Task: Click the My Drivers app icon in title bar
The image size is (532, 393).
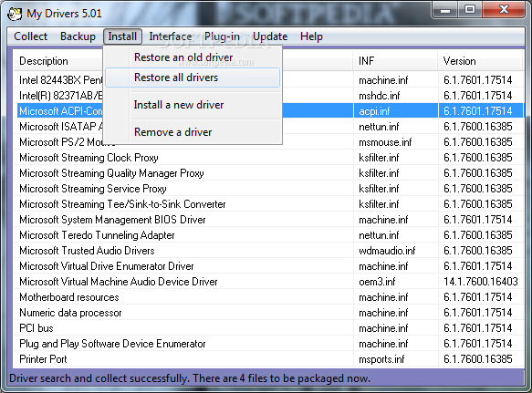Action: [15, 14]
